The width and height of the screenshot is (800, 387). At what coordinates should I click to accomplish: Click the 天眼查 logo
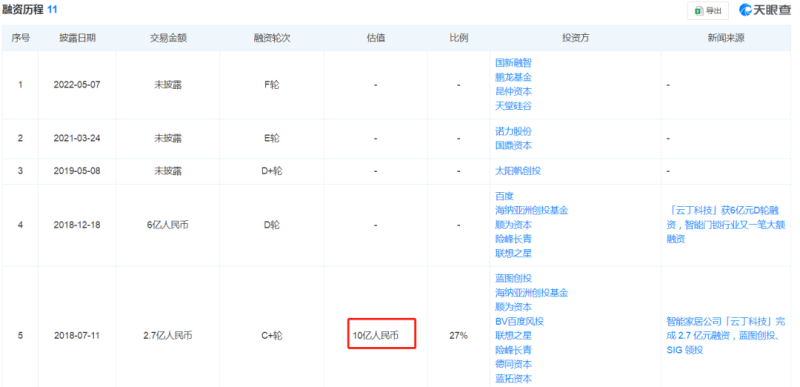764,10
